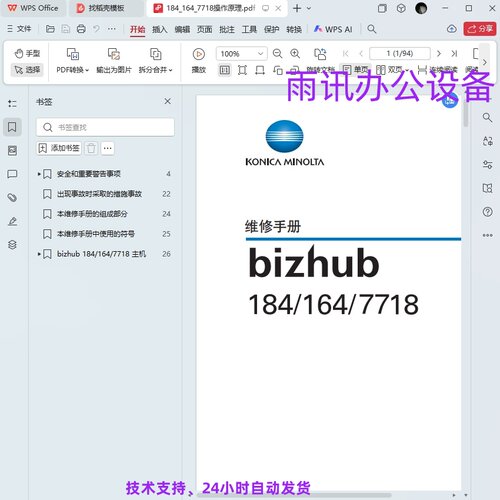Expand the 安全和重要警告事项 bookmark

[39, 174]
